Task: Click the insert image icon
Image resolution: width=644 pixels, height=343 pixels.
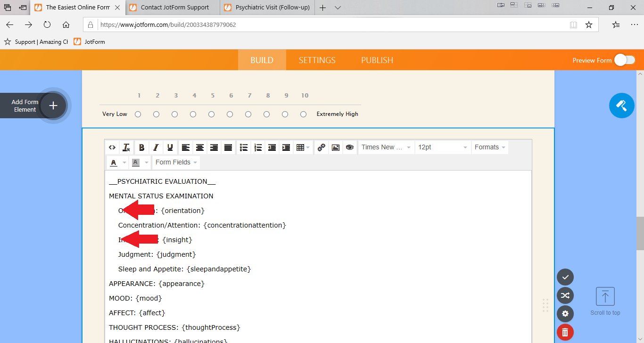Action: [x=336, y=147]
